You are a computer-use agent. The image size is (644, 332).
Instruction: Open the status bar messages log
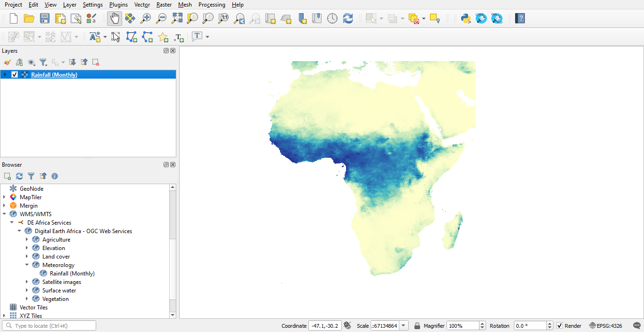click(636, 325)
